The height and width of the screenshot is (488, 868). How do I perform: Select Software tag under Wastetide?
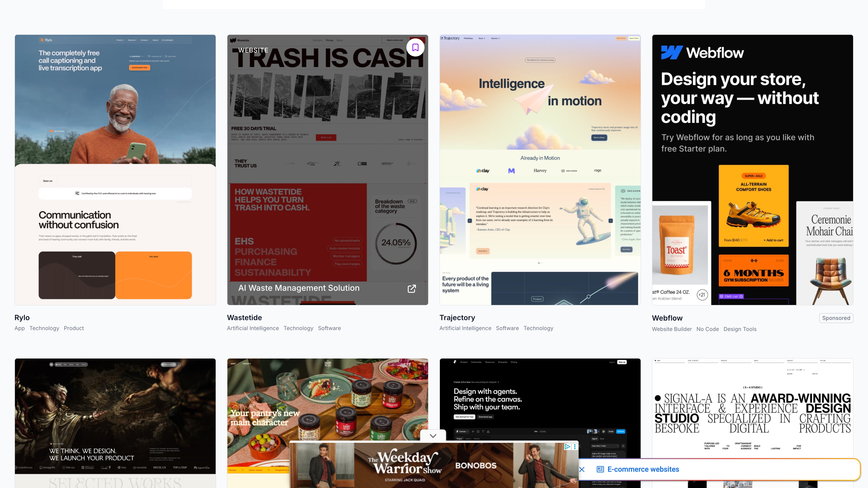point(329,328)
